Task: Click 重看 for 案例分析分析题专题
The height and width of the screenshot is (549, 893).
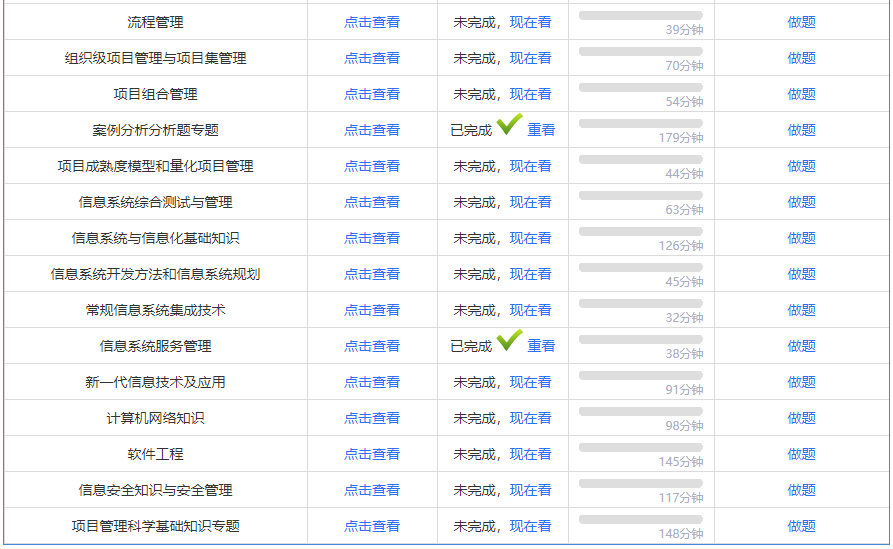Action: point(541,130)
